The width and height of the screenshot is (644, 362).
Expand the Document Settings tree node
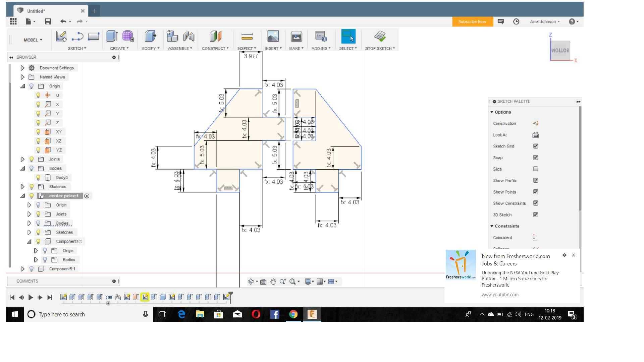pos(22,68)
